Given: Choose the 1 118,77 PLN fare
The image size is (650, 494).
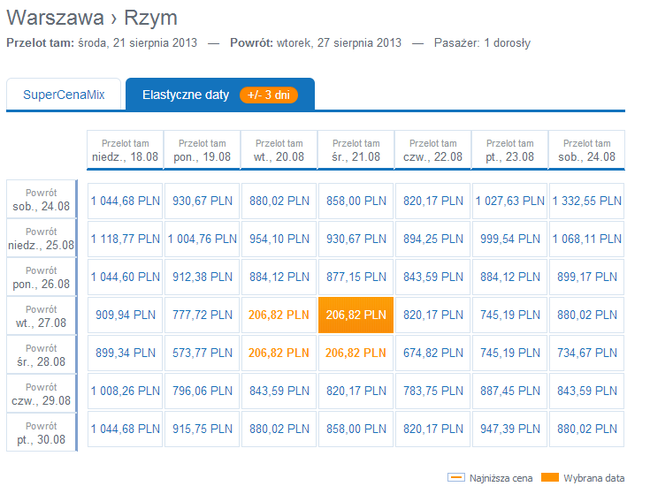Looking at the screenshot, I should (x=125, y=239).
